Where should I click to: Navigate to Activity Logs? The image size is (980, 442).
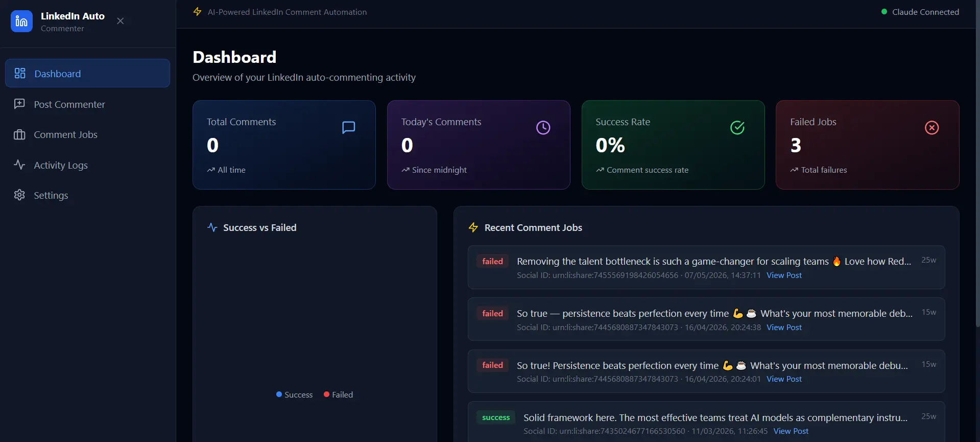[x=87, y=165]
